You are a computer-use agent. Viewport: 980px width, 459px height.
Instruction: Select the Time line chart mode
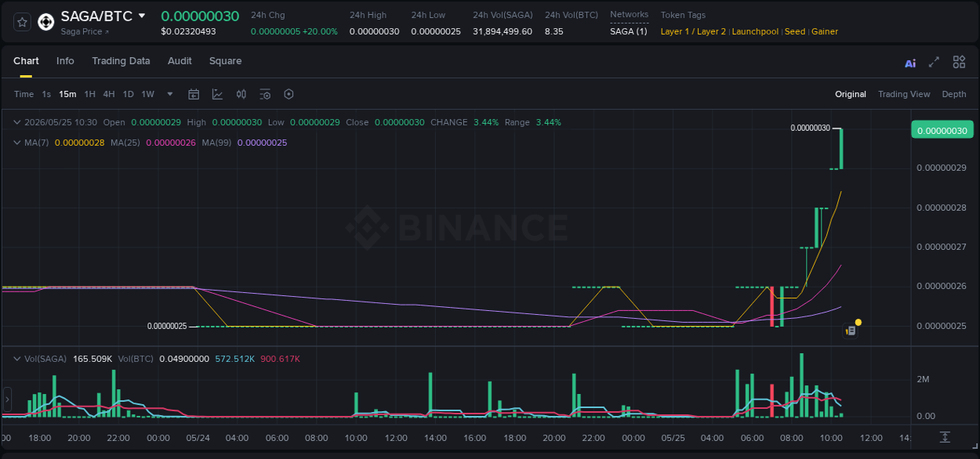[x=24, y=94]
